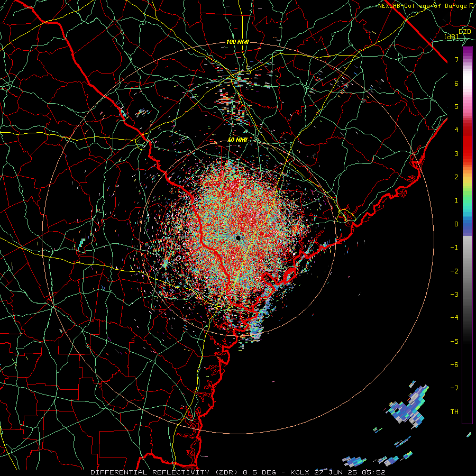
Task: Click the gray band of the color bar near -2 dB
Action: 467,270
